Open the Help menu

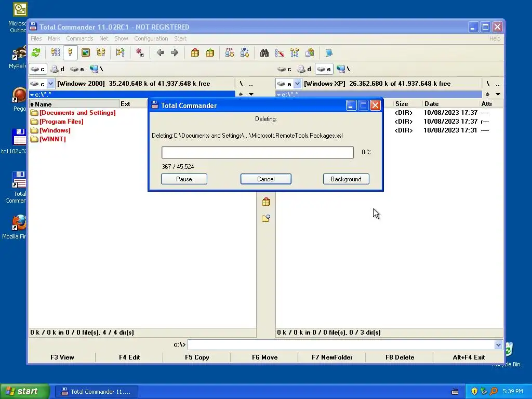(495, 38)
